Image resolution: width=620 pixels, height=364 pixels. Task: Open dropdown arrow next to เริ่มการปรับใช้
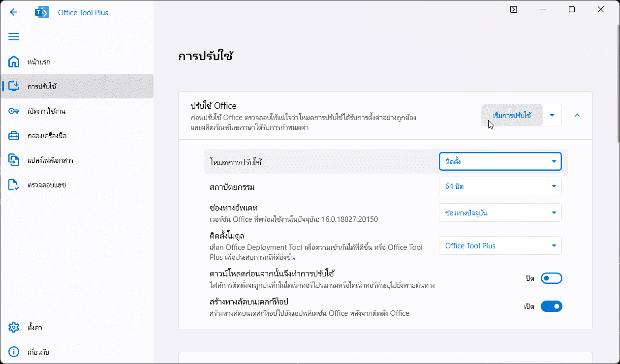pos(552,115)
